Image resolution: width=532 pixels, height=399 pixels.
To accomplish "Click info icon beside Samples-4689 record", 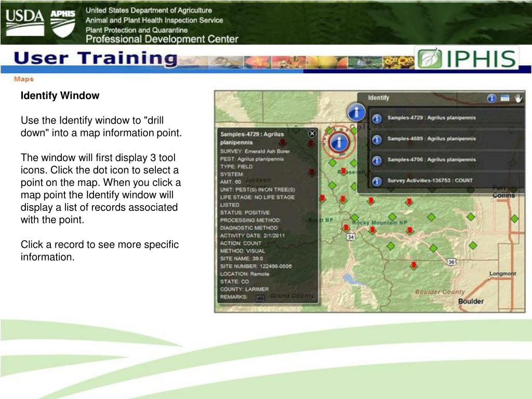I will (x=377, y=139).
